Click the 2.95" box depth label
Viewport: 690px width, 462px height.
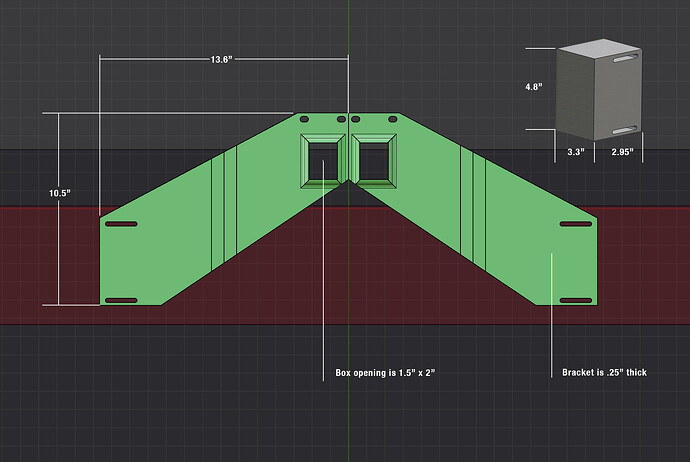(x=622, y=152)
